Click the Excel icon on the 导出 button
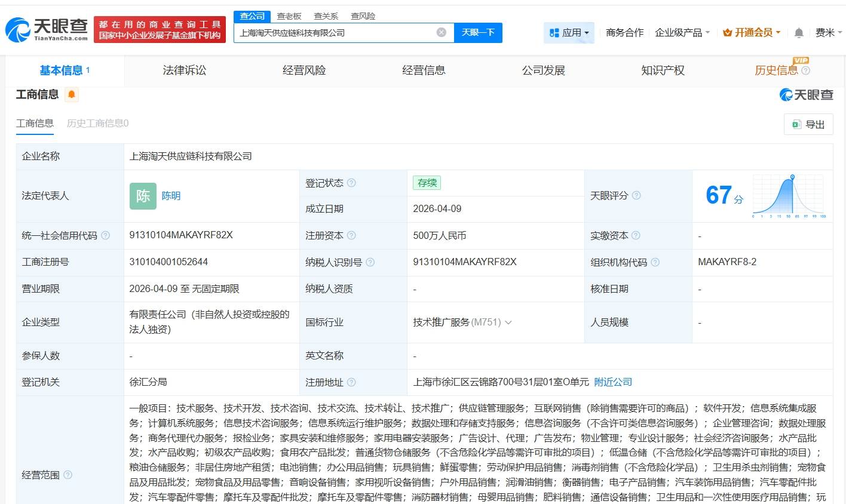Screen dimensions: 846x504 click(796, 124)
